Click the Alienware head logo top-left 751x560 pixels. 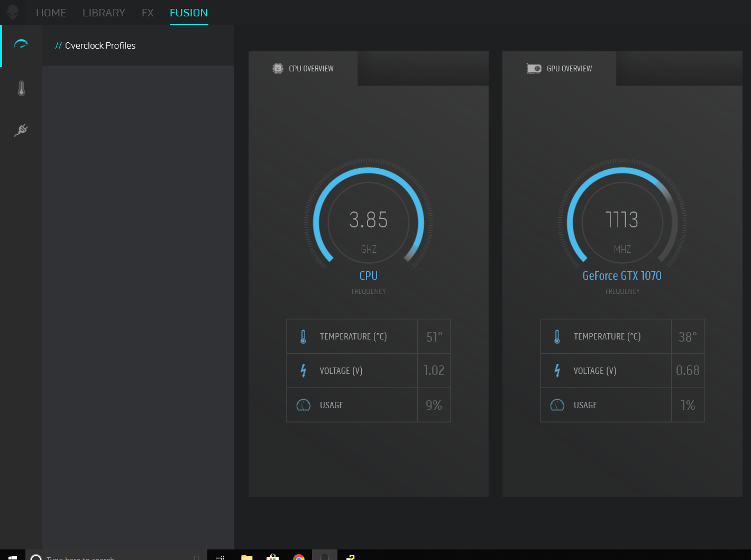point(12,12)
